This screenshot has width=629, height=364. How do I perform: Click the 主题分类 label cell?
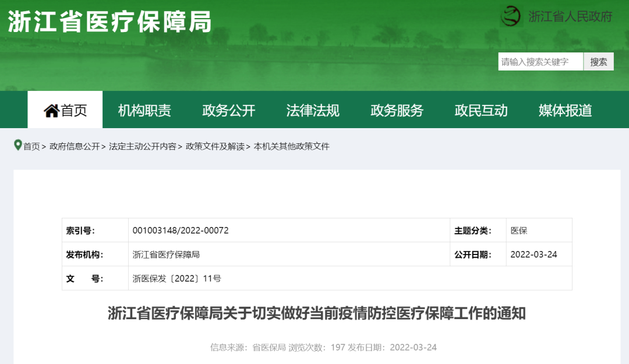tap(478, 231)
